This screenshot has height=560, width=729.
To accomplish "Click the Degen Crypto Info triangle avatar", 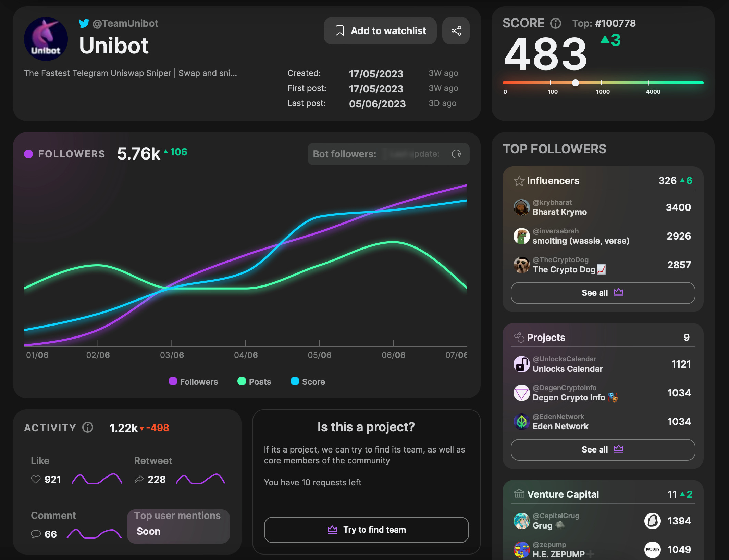I will tap(522, 393).
